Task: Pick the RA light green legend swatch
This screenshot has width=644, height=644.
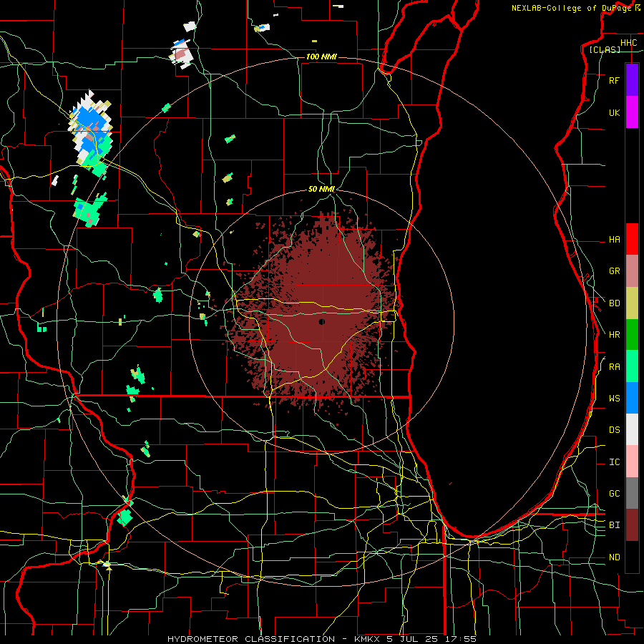Action: click(632, 366)
